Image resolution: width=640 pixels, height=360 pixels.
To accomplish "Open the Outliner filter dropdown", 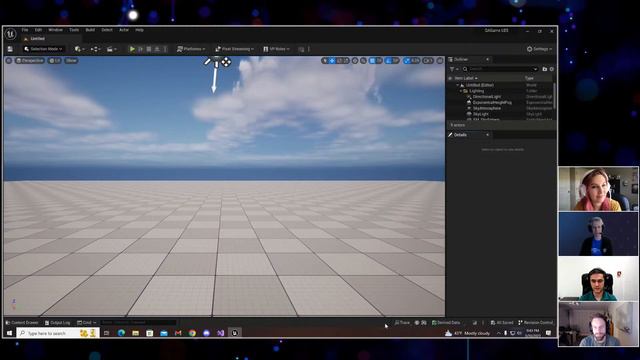I will [453, 69].
